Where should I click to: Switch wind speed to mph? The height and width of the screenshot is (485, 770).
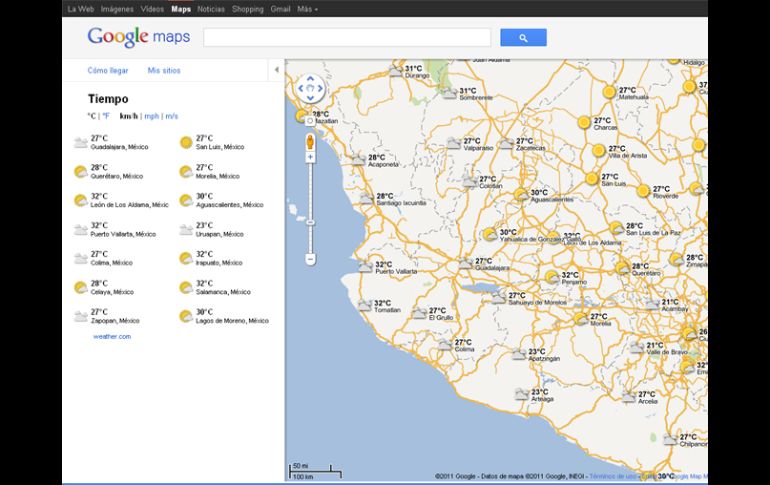(151, 116)
